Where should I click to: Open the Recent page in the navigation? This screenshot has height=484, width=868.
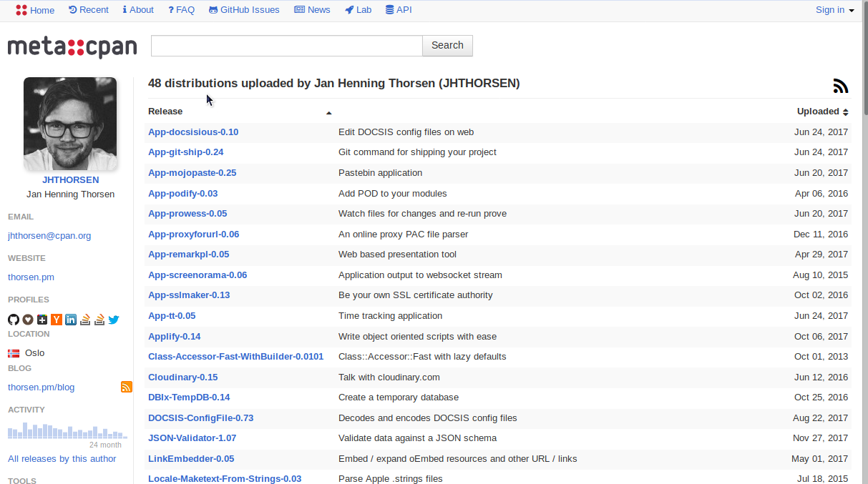point(89,10)
